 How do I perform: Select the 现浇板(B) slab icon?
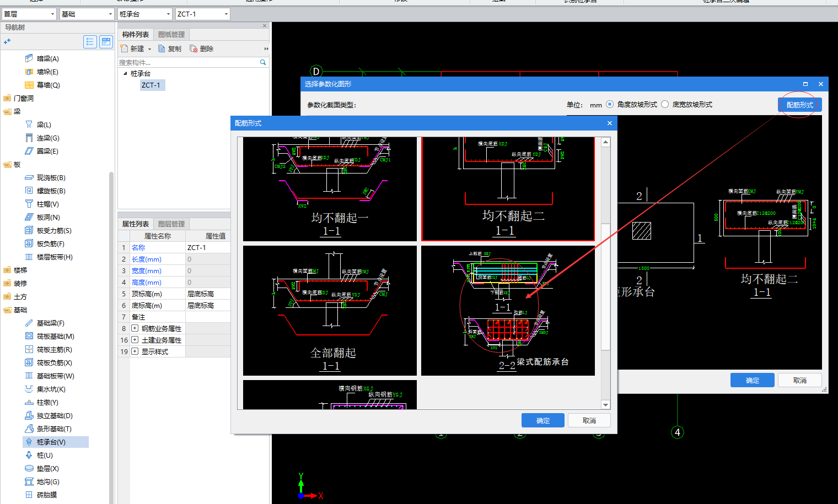pos(29,177)
